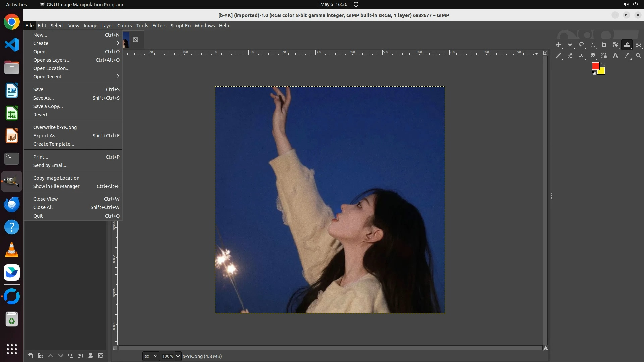The image size is (644, 362).
Task: Select the Color Picker eyedropper tool
Action: point(627,56)
